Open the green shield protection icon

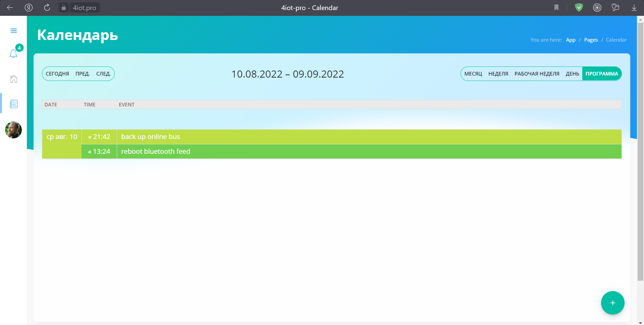[x=579, y=8]
